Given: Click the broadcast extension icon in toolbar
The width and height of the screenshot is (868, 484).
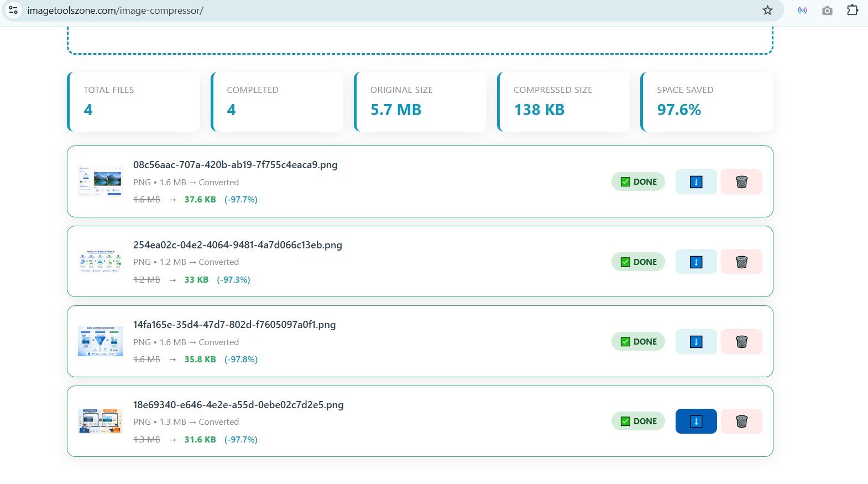Looking at the screenshot, I should (x=802, y=11).
